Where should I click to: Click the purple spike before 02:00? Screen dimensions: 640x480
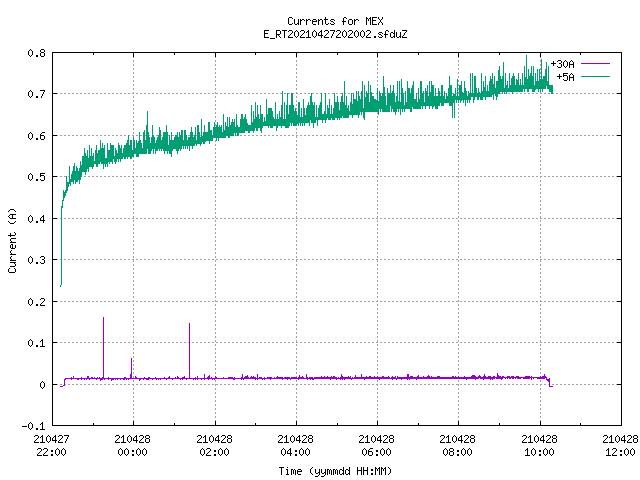[189, 350]
